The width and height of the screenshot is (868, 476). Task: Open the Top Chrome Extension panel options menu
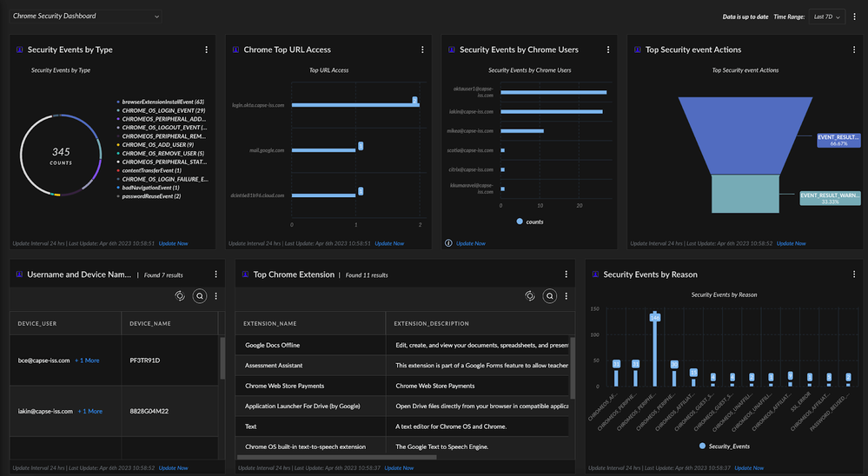(x=566, y=274)
